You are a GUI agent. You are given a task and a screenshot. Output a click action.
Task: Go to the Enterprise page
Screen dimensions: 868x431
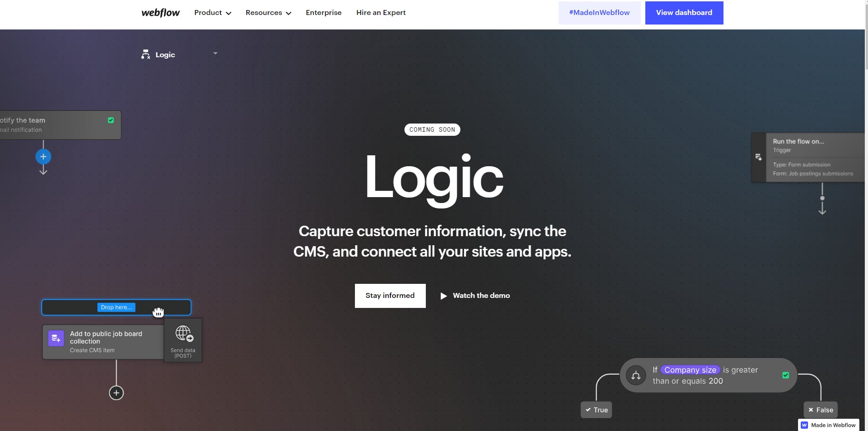click(324, 13)
